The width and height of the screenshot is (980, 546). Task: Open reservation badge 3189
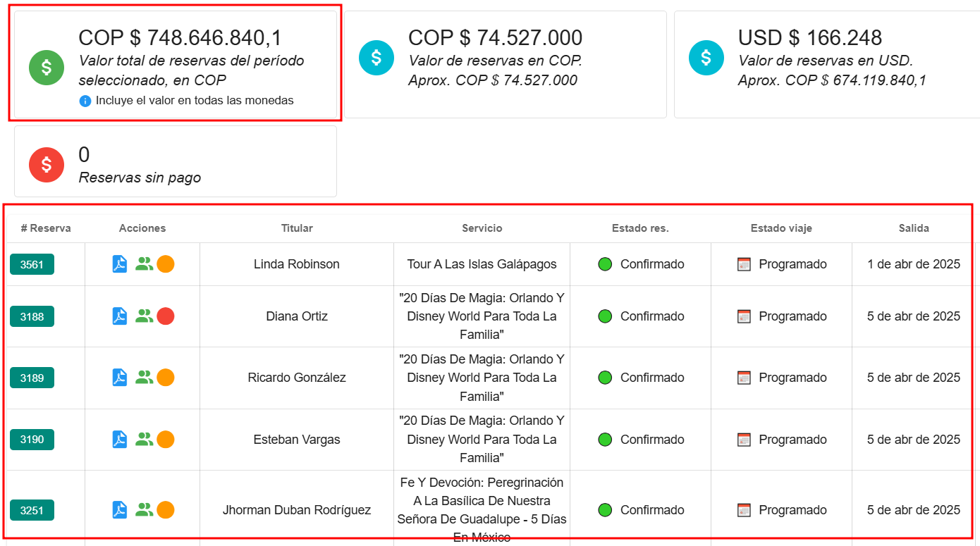pyautogui.click(x=32, y=378)
